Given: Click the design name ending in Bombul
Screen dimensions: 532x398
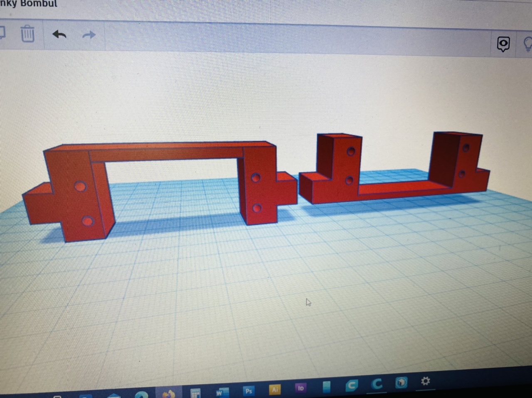Looking at the screenshot, I should [28, 4].
